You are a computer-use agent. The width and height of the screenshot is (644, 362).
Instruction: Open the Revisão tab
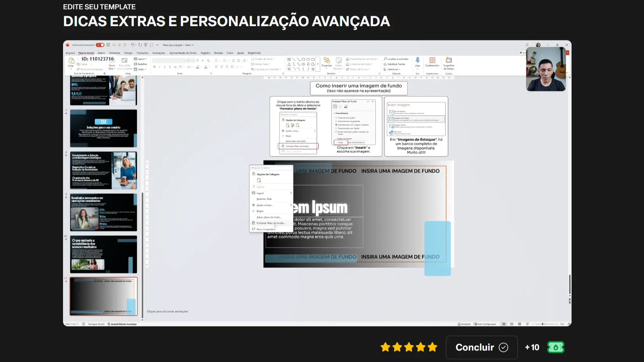click(x=218, y=53)
